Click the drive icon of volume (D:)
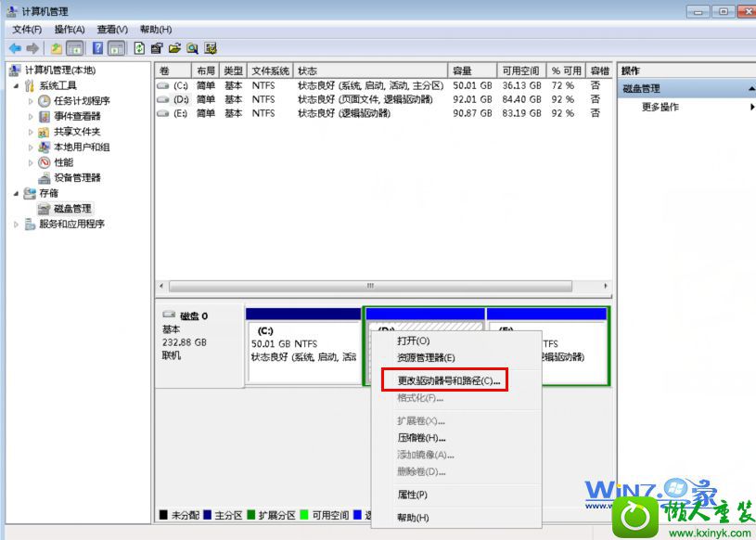 [x=163, y=99]
